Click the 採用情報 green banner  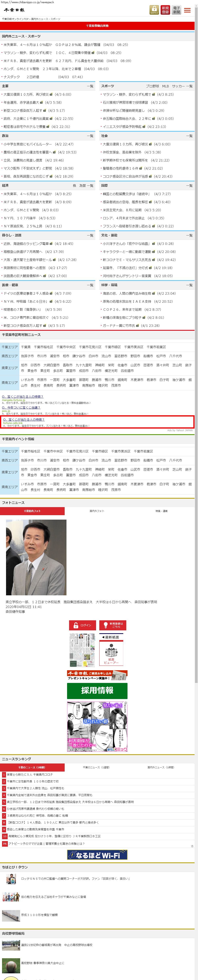(x=97, y=690)
